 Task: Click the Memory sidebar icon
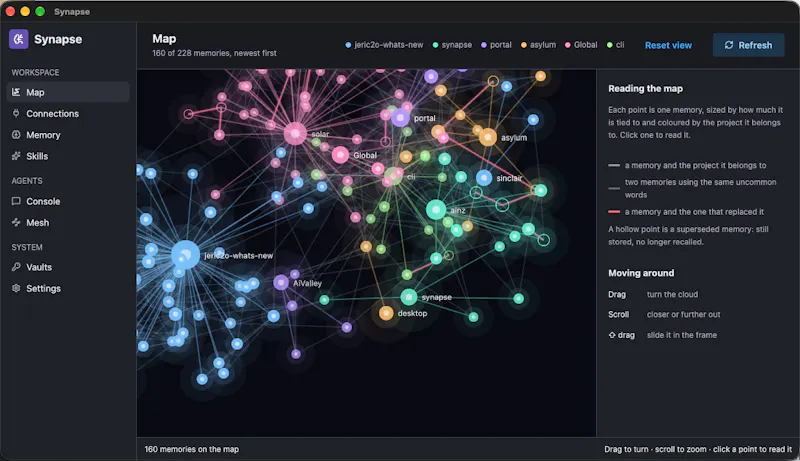tap(16, 135)
